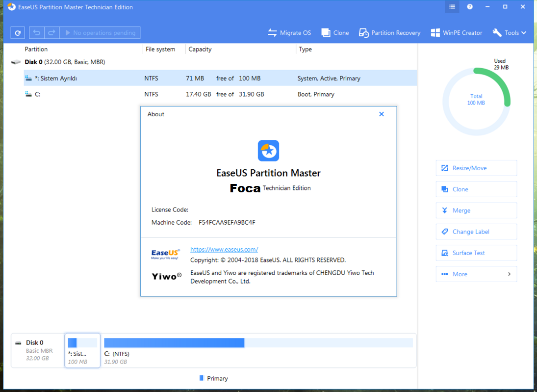Click the Disk 0 drive icon in list
Screen dimensions: 537x392
pos(16,62)
